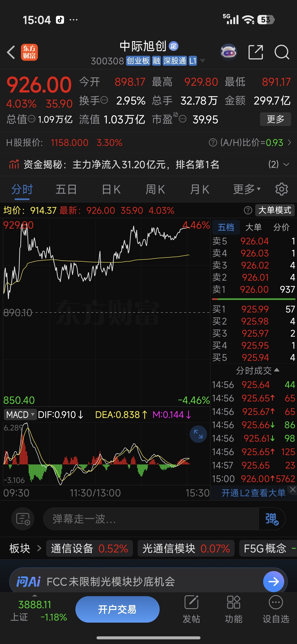Switch to the 日K tab
Screen dimensions: 297x644
click(x=111, y=189)
